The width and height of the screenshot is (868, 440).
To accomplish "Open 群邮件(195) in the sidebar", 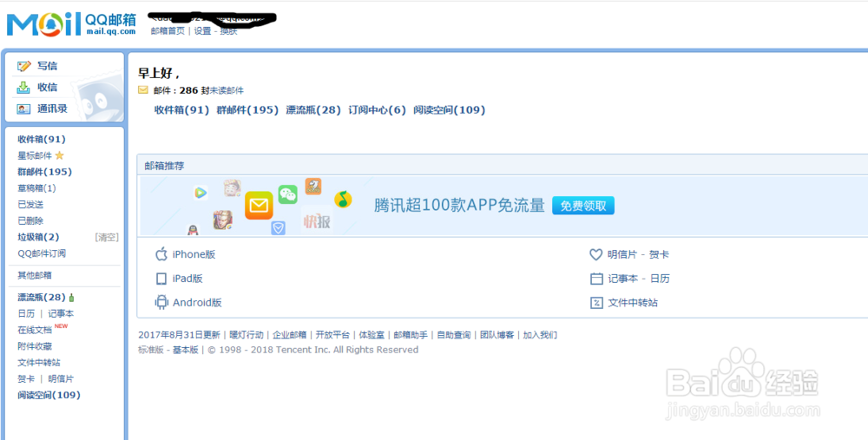I will [45, 172].
